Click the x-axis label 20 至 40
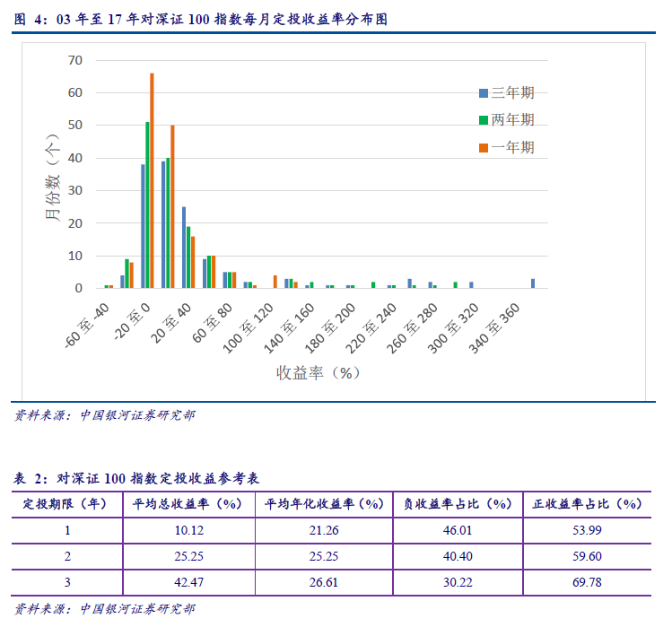This screenshot has width=672, height=627. point(171,323)
